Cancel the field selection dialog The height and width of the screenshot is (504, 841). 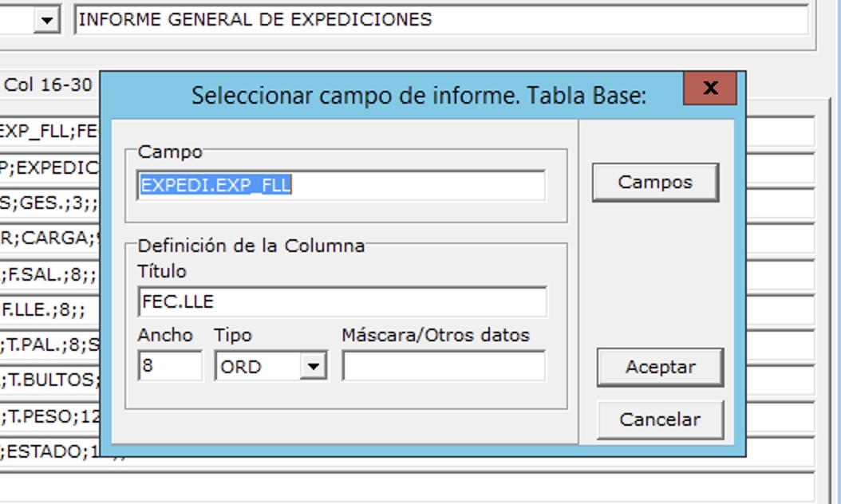tap(660, 419)
